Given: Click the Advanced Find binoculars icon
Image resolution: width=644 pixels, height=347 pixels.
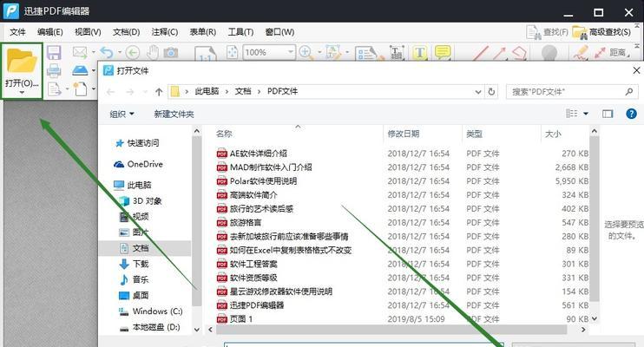Looking at the screenshot, I should pyautogui.click(x=580, y=32).
